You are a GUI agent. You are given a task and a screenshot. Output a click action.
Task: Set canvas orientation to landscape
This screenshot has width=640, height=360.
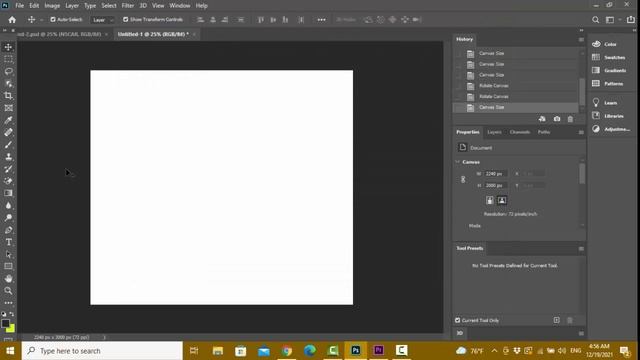click(502, 200)
